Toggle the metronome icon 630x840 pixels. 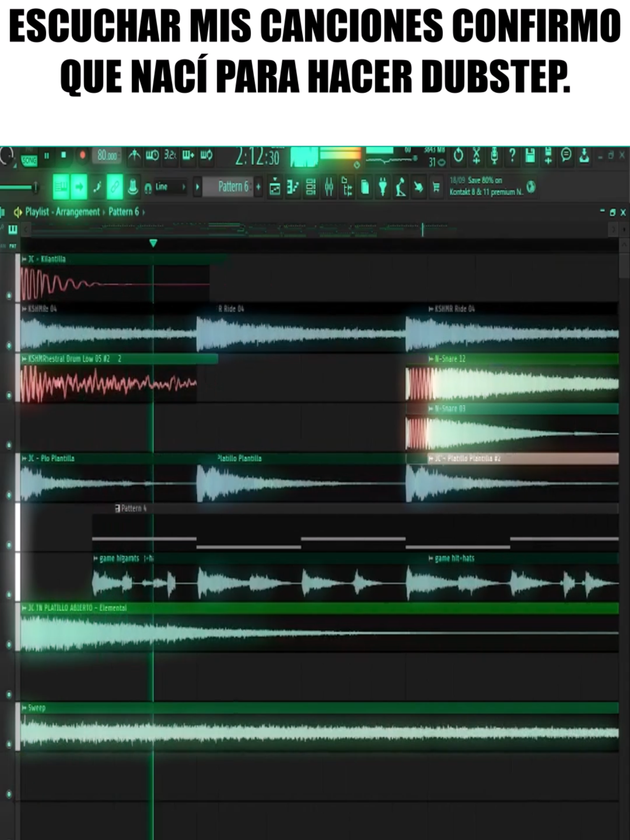pyautogui.click(x=134, y=155)
